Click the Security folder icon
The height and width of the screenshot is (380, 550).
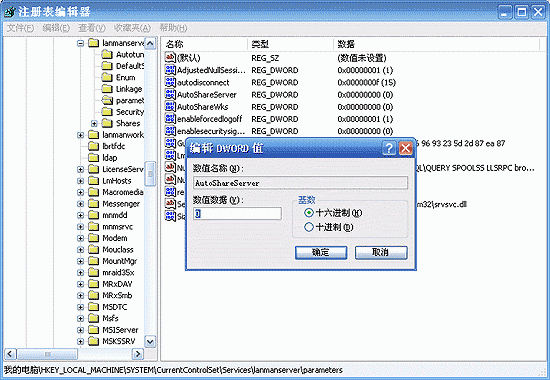point(107,112)
